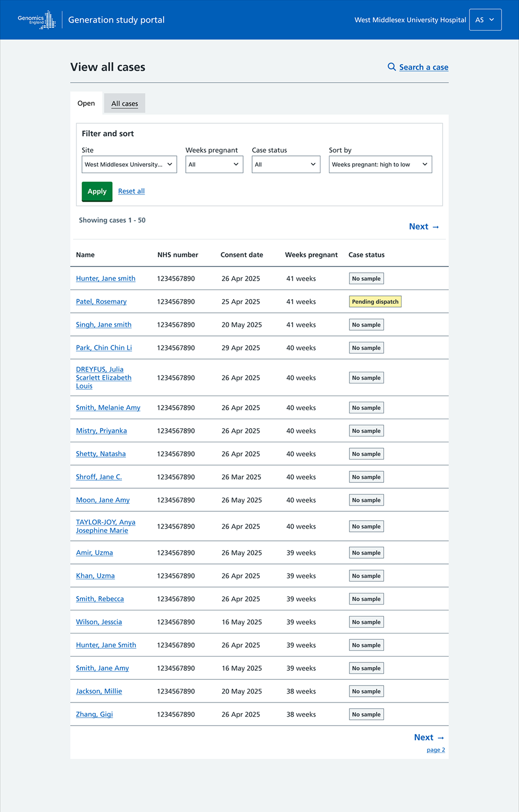Viewport: 519px width, 812px height.
Task: Click consent date 25 Apr 2025
Action: [x=241, y=302]
